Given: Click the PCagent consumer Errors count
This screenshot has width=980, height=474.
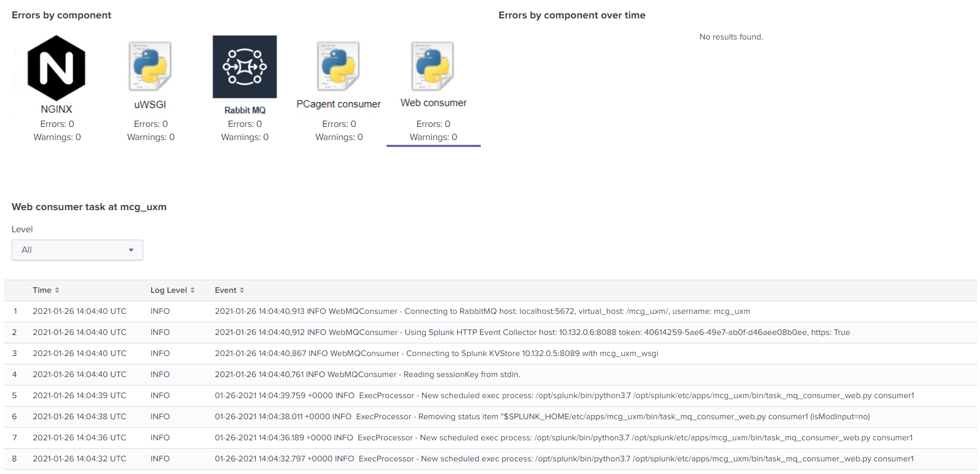Looking at the screenshot, I should (339, 124).
